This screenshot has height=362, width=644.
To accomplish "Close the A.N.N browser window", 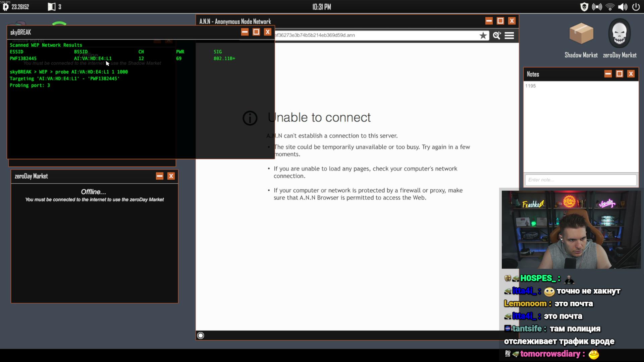I will coord(512,21).
